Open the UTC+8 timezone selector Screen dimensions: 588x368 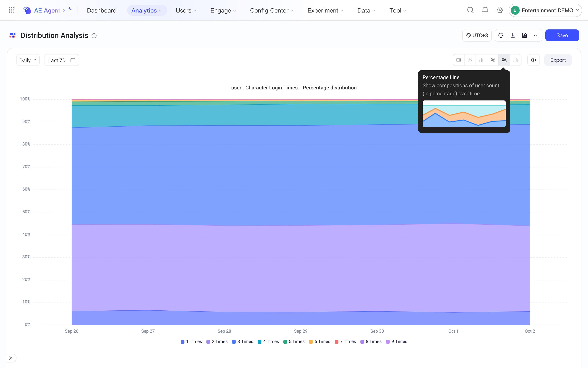point(477,35)
